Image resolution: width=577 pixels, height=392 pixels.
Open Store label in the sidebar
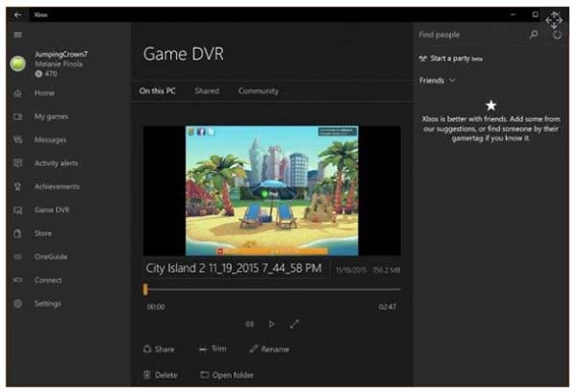click(43, 233)
